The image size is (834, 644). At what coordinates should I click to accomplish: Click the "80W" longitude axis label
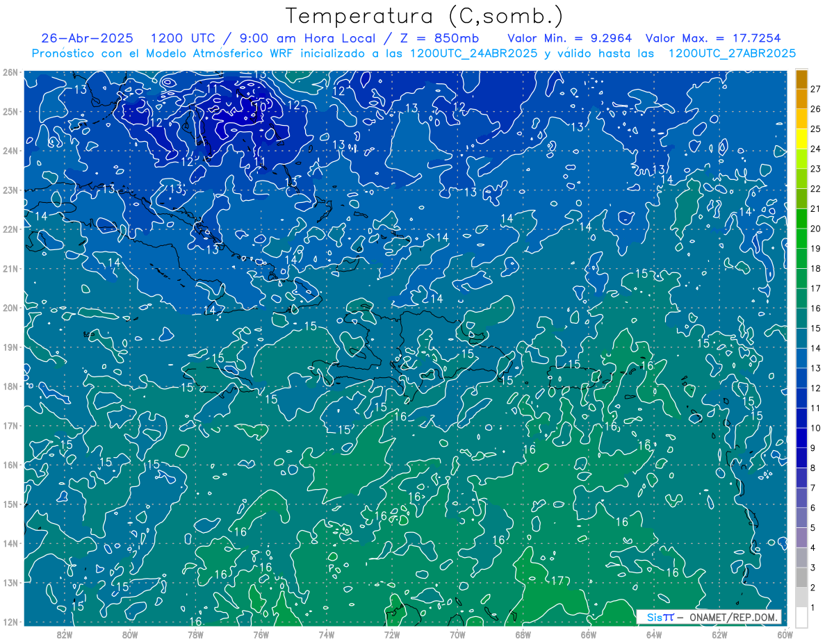click(130, 634)
